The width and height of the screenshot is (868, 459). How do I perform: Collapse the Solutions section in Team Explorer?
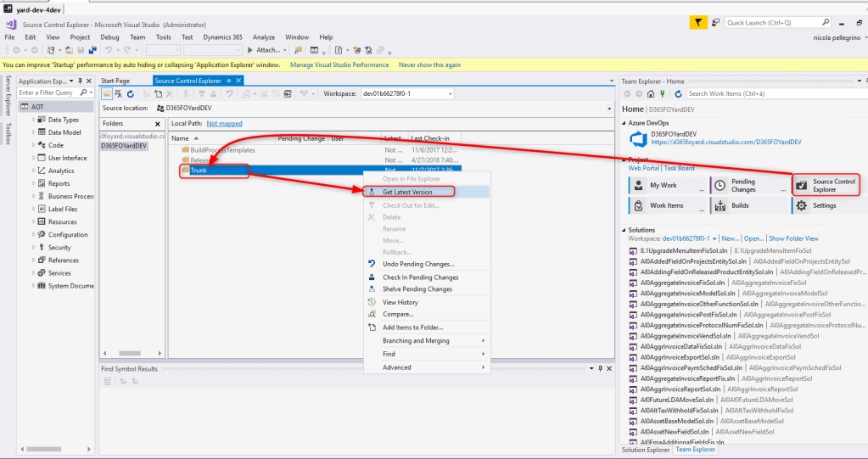point(624,230)
